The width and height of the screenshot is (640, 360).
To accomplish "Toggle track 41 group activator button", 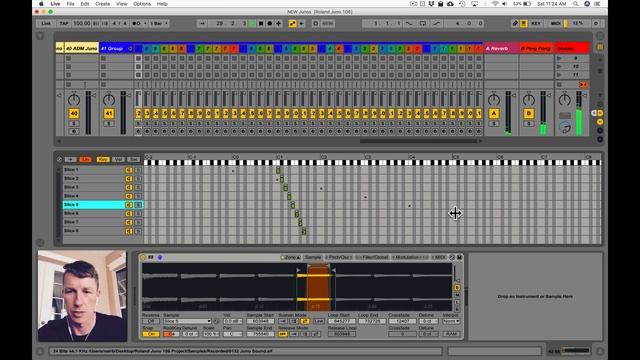I will click(x=109, y=113).
